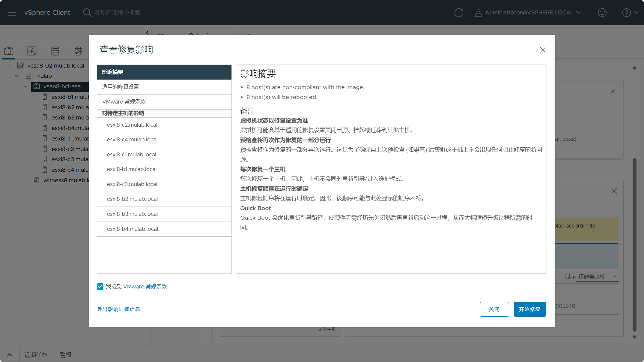644x362 pixels.
Task: Switch to VMs and Templates inventory view
Action: pos(32,51)
